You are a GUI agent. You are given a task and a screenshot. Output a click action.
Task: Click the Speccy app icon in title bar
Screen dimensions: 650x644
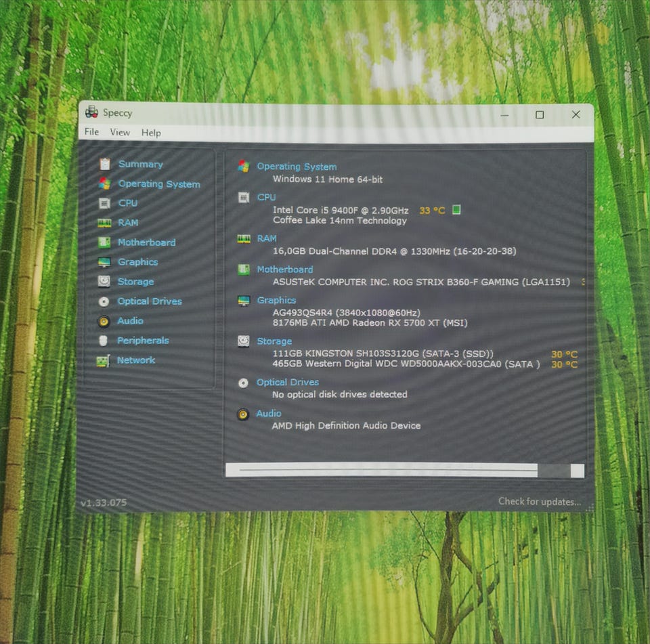click(x=91, y=112)
